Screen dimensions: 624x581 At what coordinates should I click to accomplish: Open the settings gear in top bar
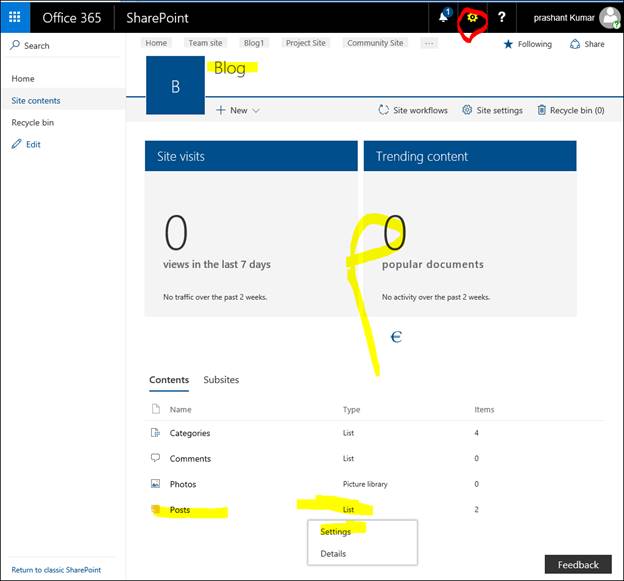472,18
